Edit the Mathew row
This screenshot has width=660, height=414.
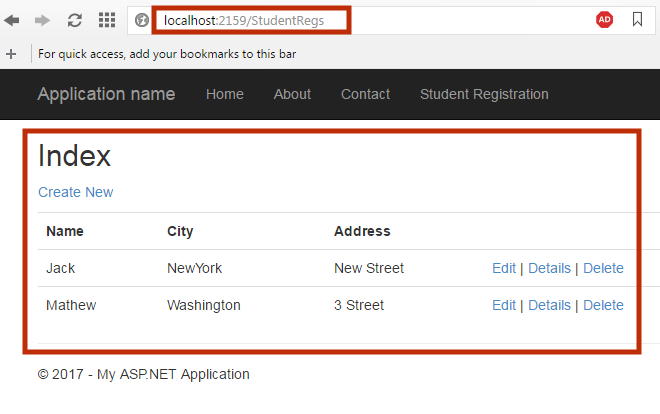coord(504,305)
